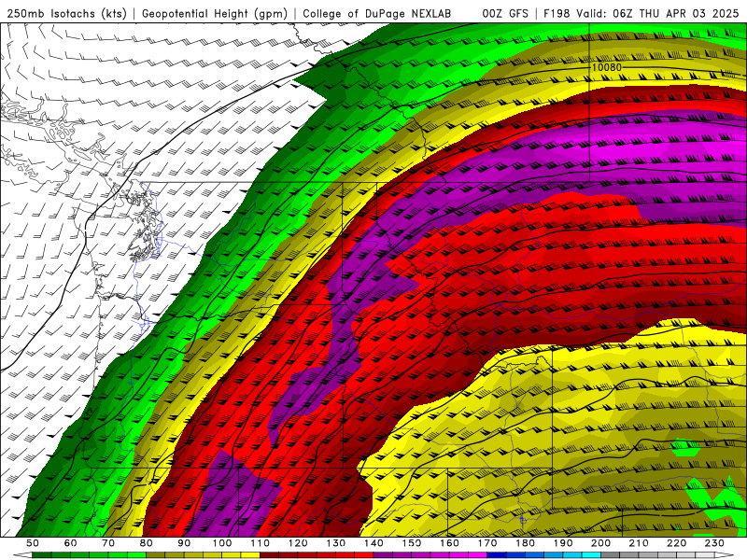Click the bright yellow swatch just before 110
Screen dimensions: 747x560
click(250, 555)
